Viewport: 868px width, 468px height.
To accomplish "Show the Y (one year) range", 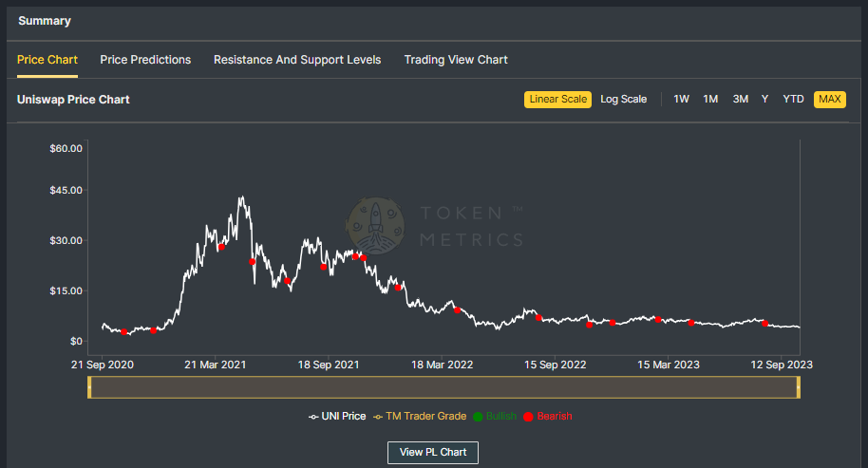I will [x=764, y=100].
